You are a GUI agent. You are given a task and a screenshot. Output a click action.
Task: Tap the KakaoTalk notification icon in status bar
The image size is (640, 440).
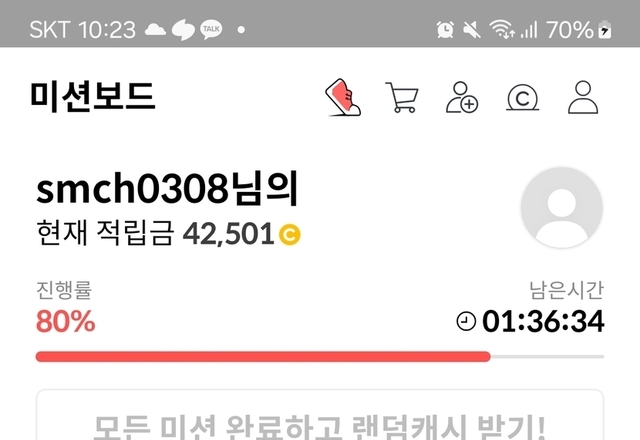(x=211, y=29)
